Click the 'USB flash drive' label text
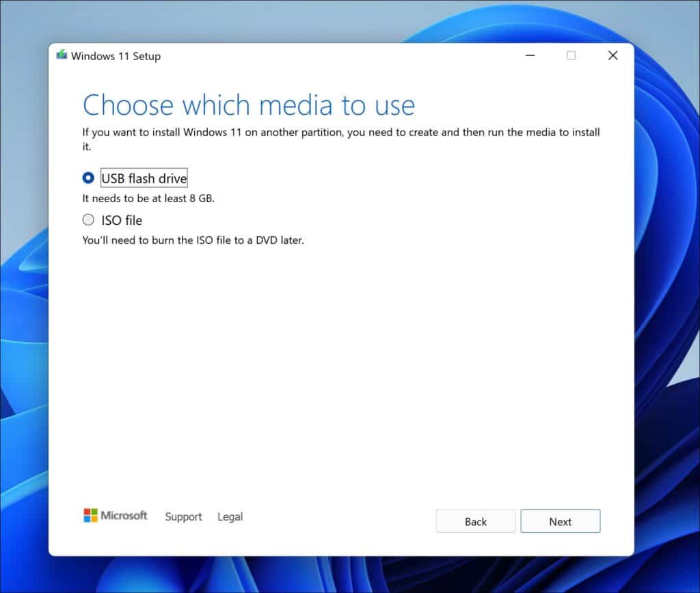This screenshot has width=700, height=593. click(x=144, y=178)
